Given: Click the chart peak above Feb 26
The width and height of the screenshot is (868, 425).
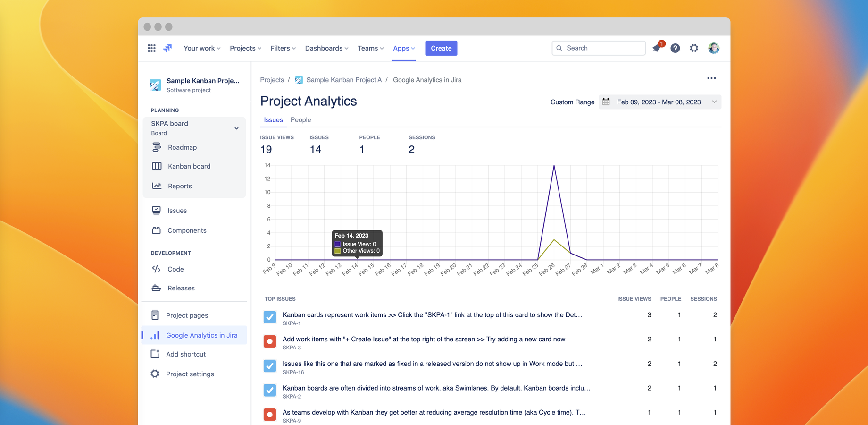Looking at the screenshot, I should click(554, 166).
